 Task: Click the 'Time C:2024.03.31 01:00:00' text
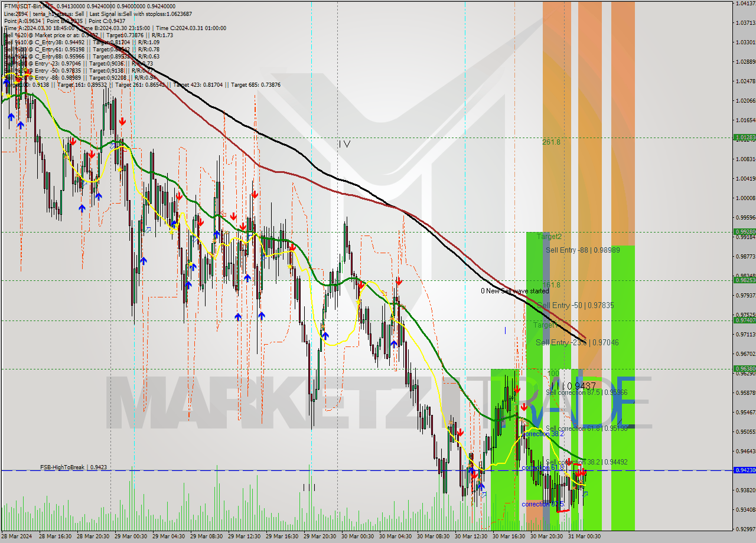point(192,28)
